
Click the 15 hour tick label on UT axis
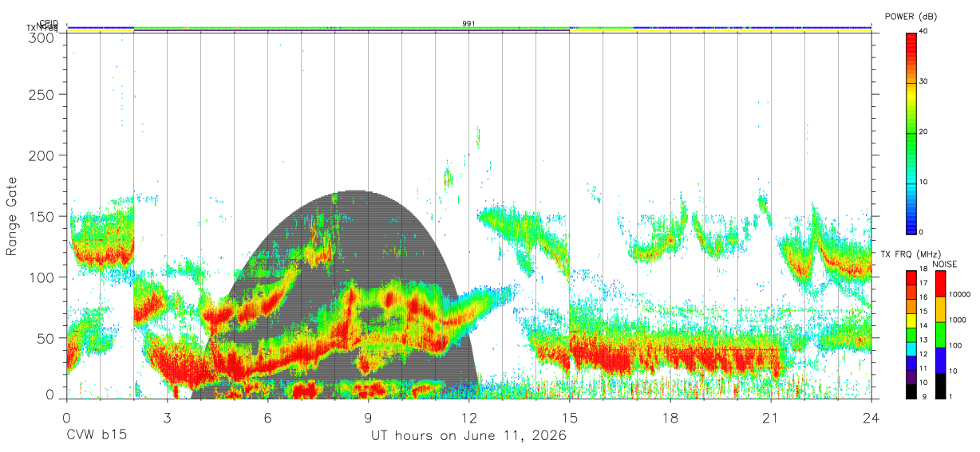click(x=570, y=419)
